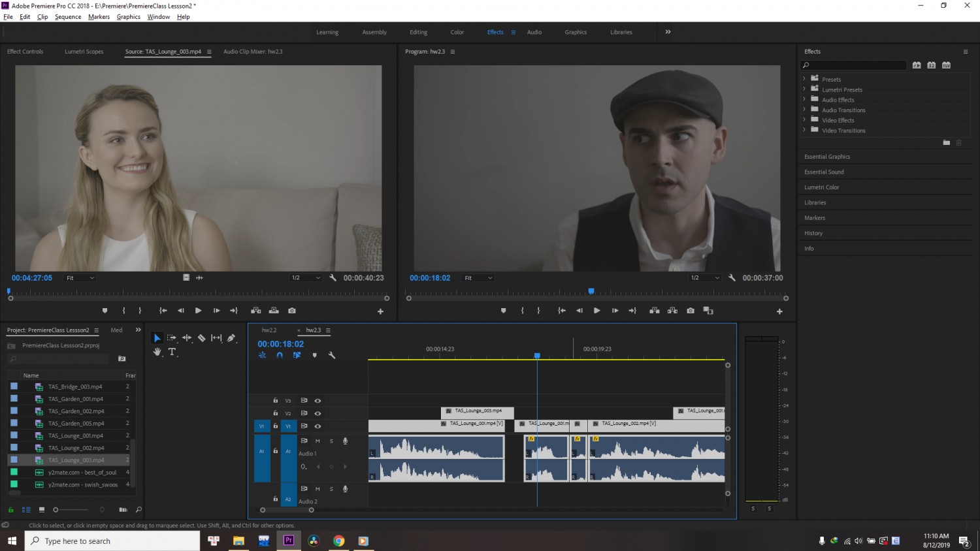This screenshot has width=980, height=551.
Task: Toggle visibility of video track V2
Action: pyautogui.click(x=318, y=413)
